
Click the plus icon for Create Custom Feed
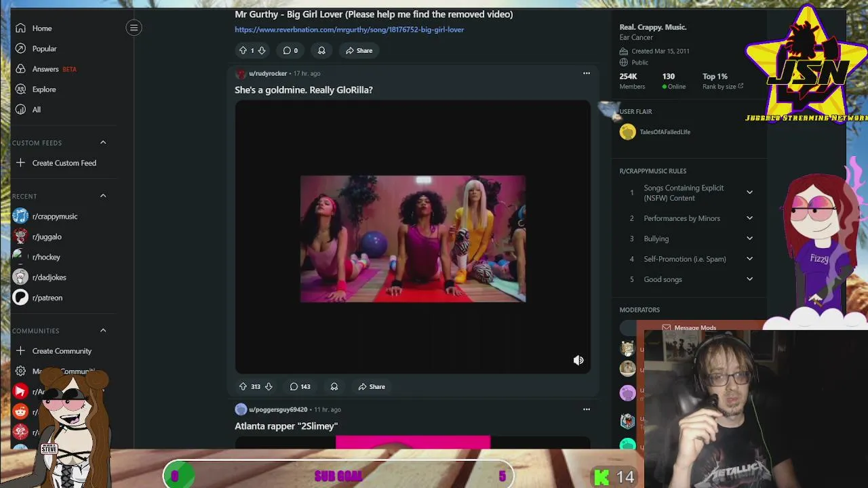click(20, 163)
